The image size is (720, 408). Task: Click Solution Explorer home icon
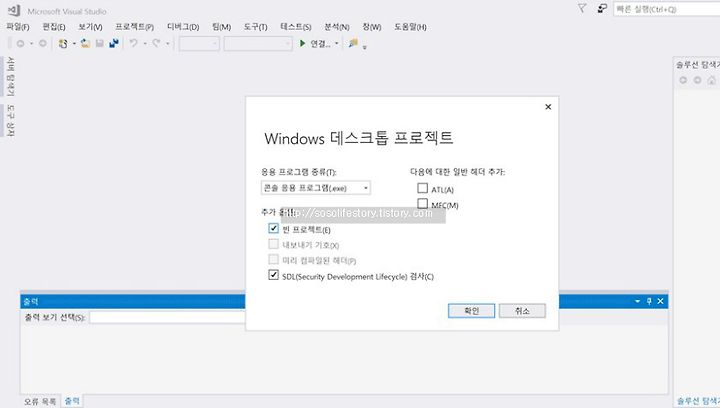(x=712, y=80)
